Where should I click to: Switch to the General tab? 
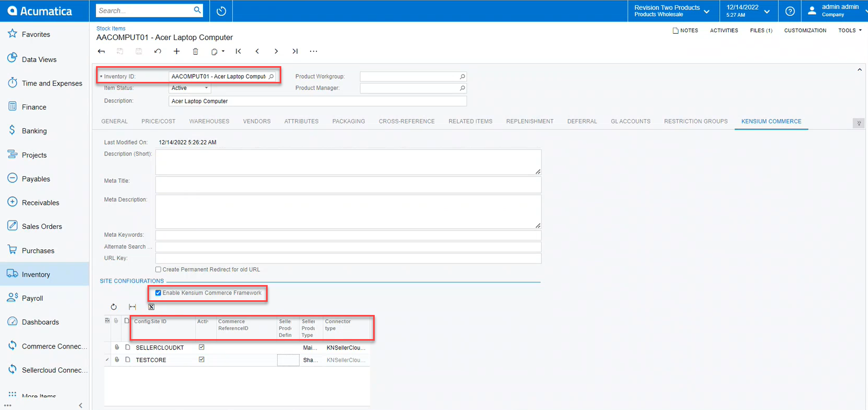tap(114, 121)
